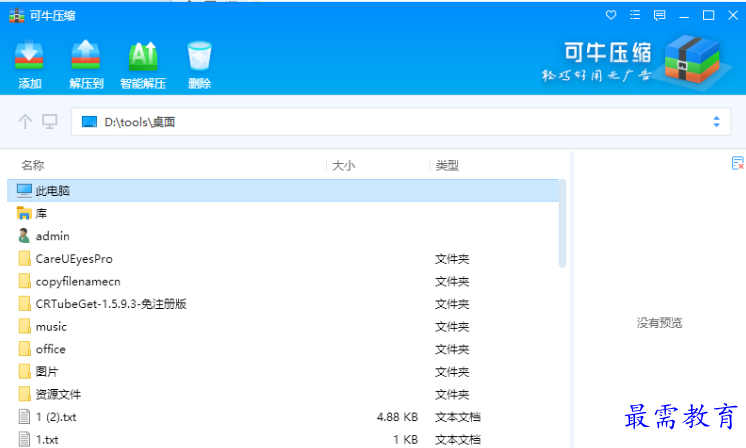Click the 添加 (Add) toolbar icon
Viewport: 746px width, 448px height.
[x=29, y=58]
